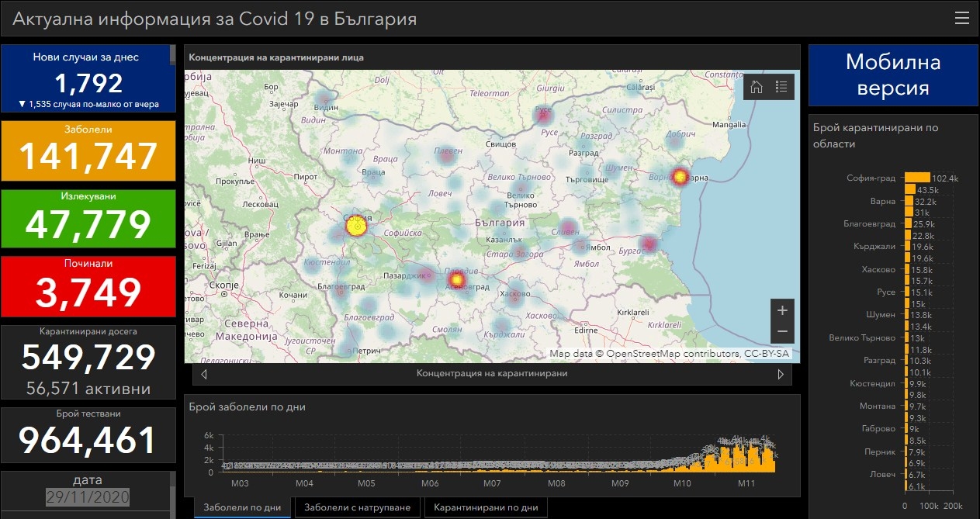Click the Plovdiv hotspot on the map
This screenshot has width=980, height=519.
[456, 279]
